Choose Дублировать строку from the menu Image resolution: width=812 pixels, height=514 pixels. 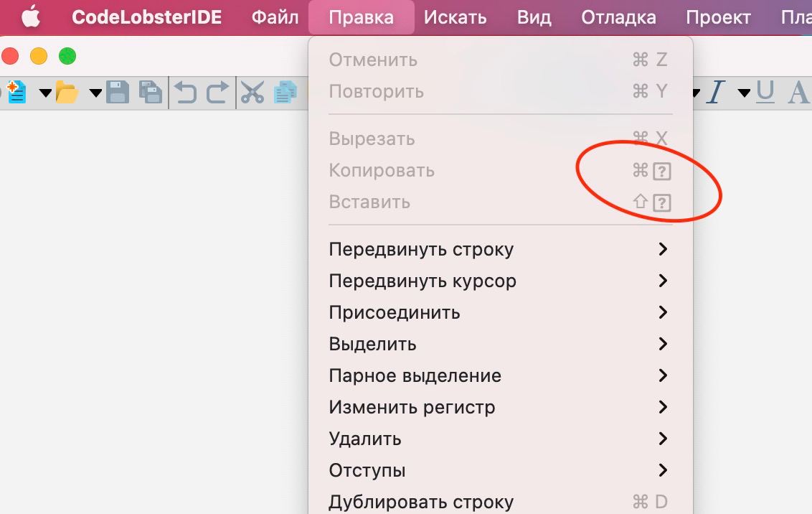(500, 500)
